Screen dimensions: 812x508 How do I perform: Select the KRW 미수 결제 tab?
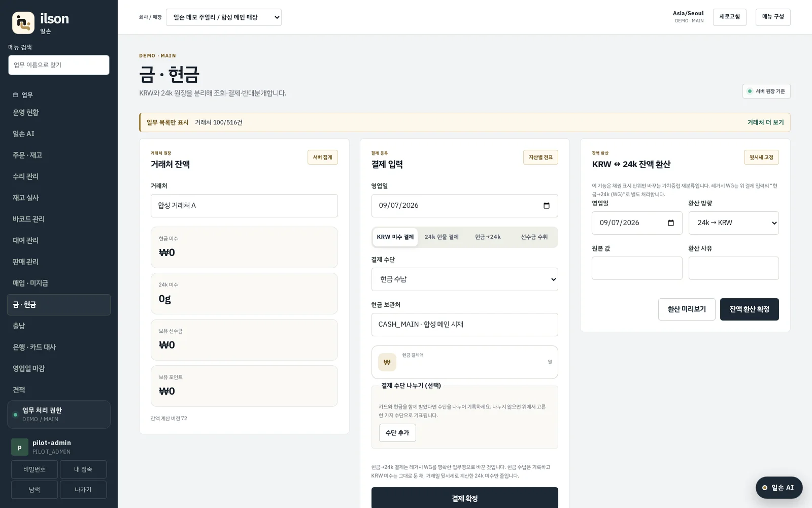pos(395,237)
